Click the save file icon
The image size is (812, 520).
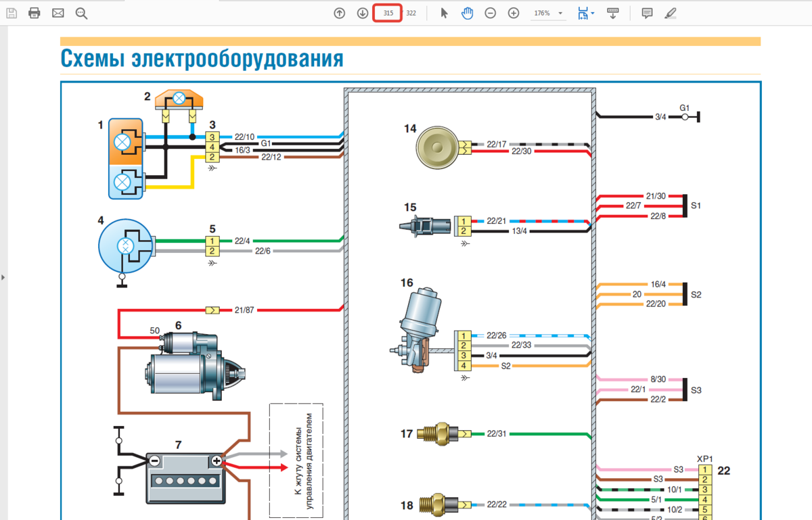(12, 13)
